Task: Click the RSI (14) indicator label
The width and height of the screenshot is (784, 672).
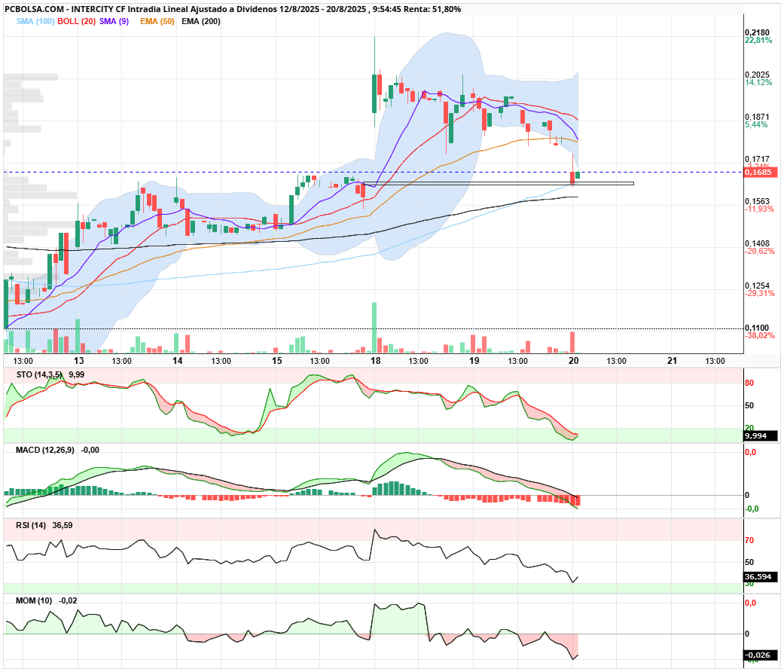Action: click(x=31, y=526)
